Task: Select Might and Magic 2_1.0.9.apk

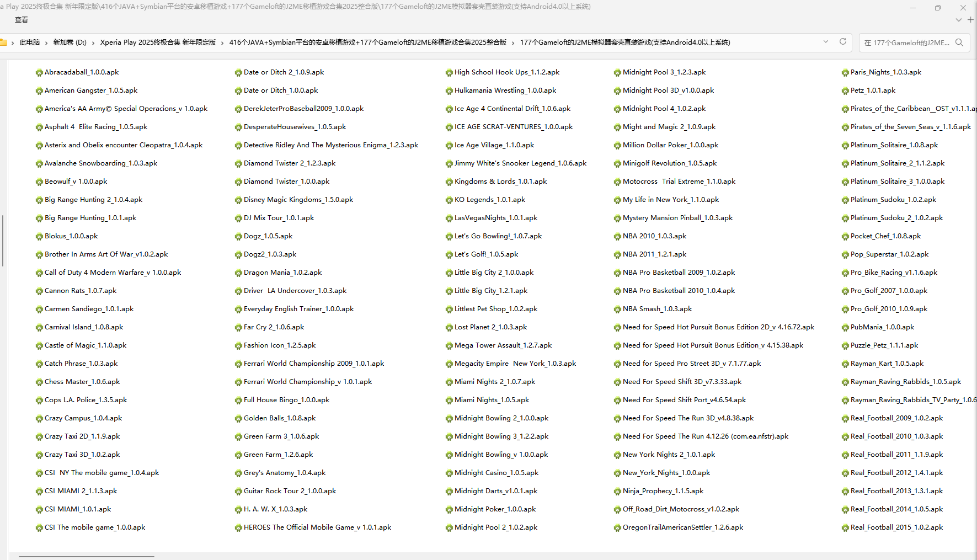Action: coord(669,127)
